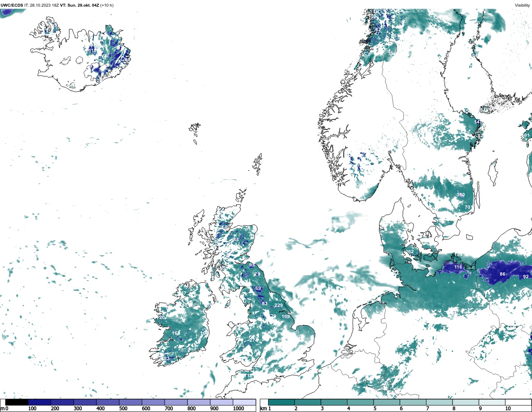This screenshot has width=532, height=412.
Task: Select the 600-700 m legend swatch
Action: click(153, 402)
